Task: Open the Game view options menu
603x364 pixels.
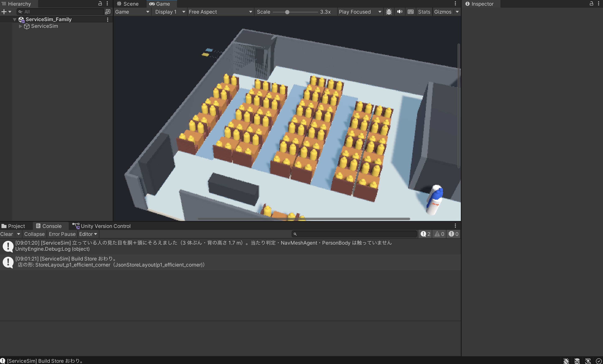Action: pyautogui.click(x=455, y=3)
